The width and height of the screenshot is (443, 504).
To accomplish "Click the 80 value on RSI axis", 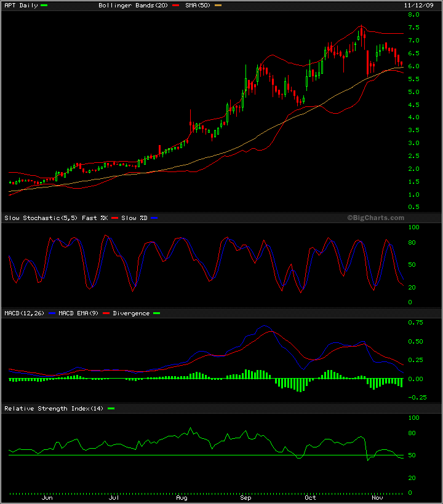I will click(412, 433).
